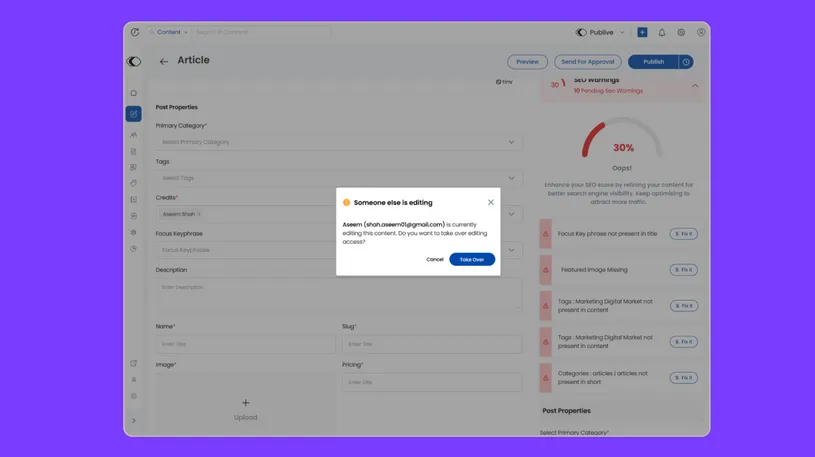Screen dimensions: 815x457
Task: Open the pie chart analytics sidebar icon
Action: (134, 249)
